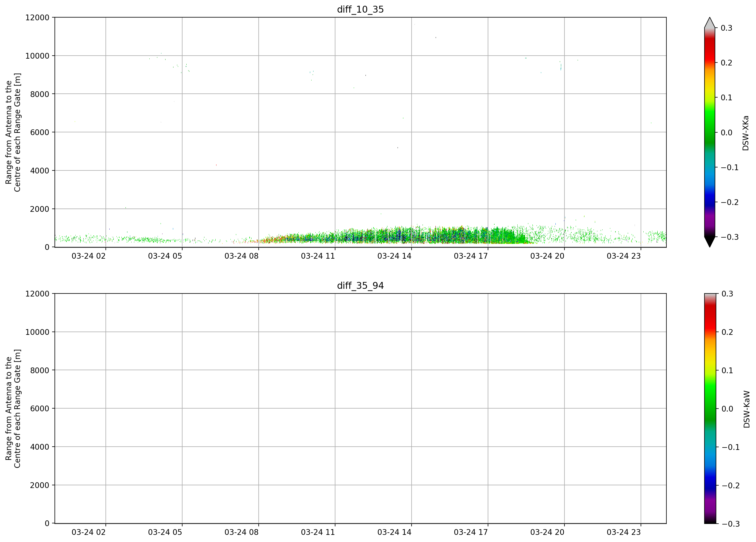
Task: Click the bottom colorbar gradient for DSW-KaW
Action: point(710,409)
